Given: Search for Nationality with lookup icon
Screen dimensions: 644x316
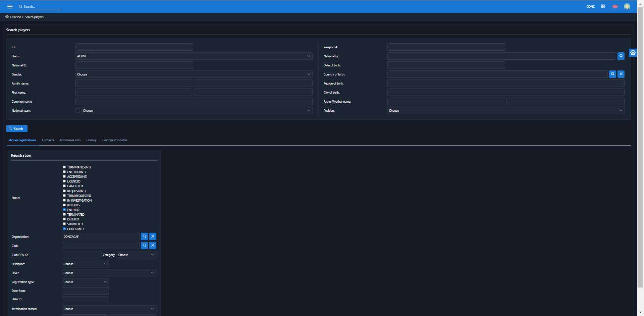Looking at the screenshot, I should tap(621, 56).
